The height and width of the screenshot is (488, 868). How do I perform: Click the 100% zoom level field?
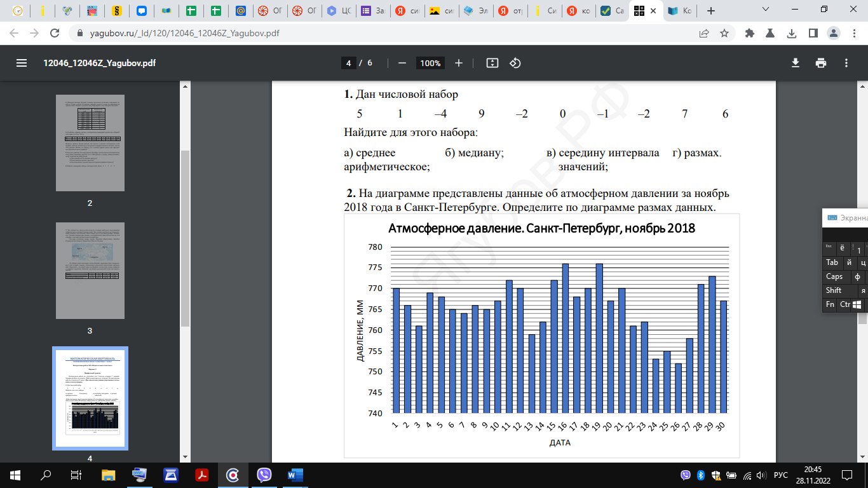(x=430, y=63)
